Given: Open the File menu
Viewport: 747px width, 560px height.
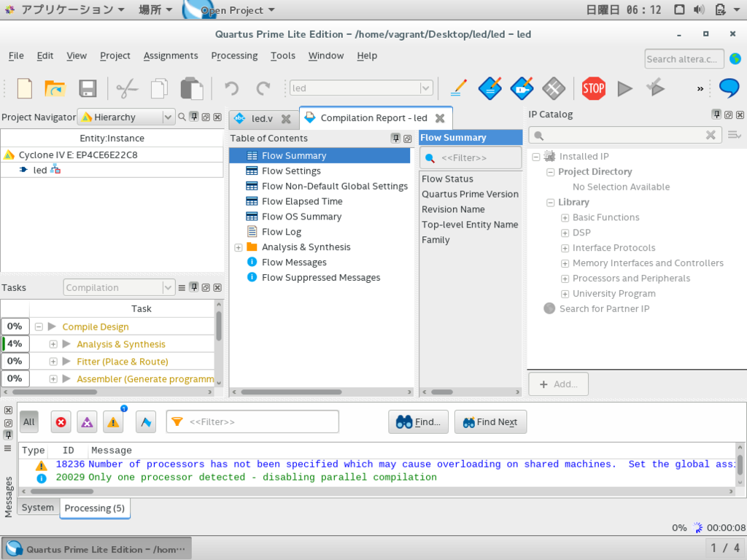Looking at the screenshot, I should pos(16,55).
